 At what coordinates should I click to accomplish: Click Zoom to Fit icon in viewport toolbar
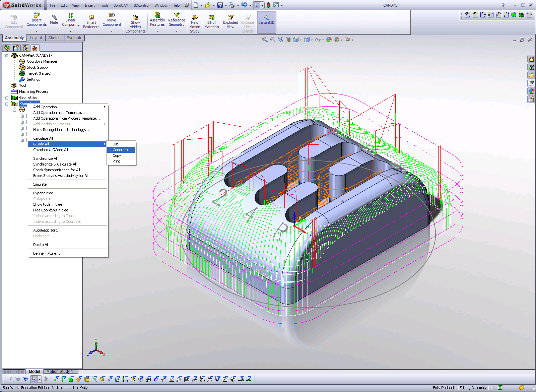click(265, 40)
